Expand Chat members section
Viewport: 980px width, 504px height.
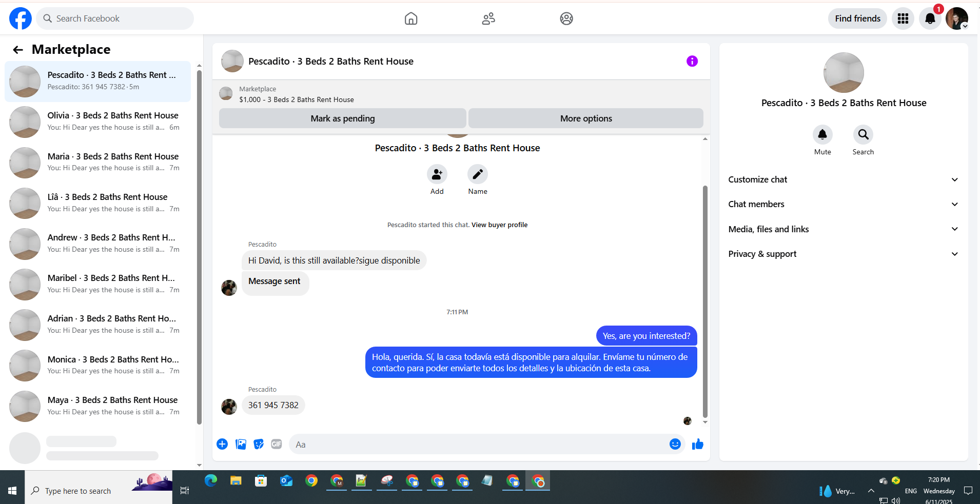(x=844, y=204)
